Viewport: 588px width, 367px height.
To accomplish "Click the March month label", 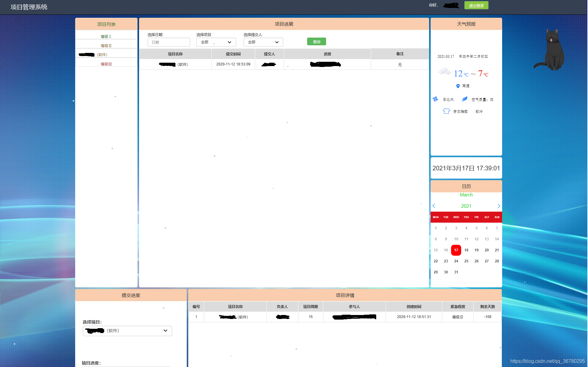I will tap(466, 195).
